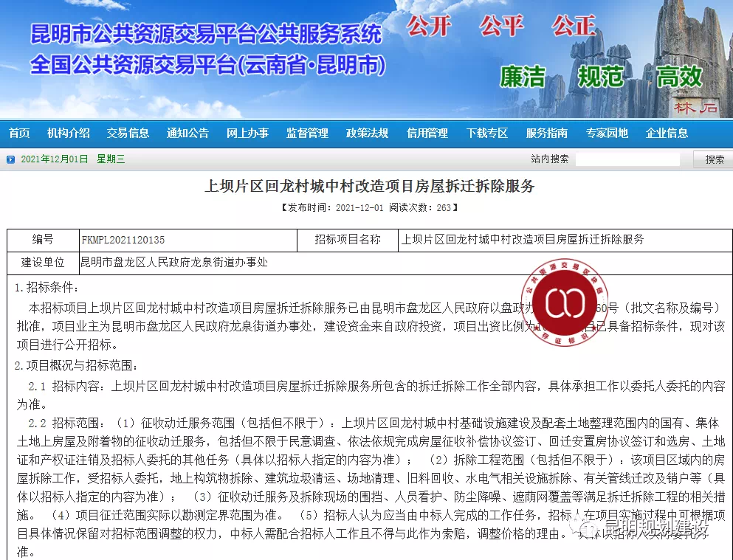The width and height of the screenshot is (733, 560).
Task: Click the heading 2.项目概况与招标范围
Action: point(76,365)
